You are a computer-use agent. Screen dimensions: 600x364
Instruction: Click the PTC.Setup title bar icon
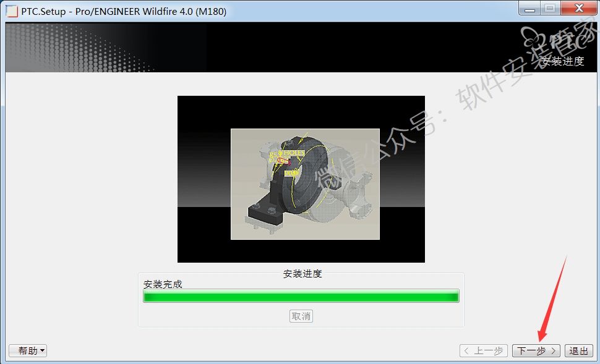click(x=12, y=11)
